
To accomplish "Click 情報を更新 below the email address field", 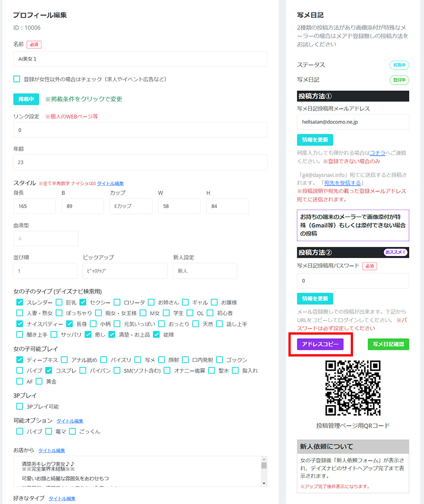I will coord(315,139).
